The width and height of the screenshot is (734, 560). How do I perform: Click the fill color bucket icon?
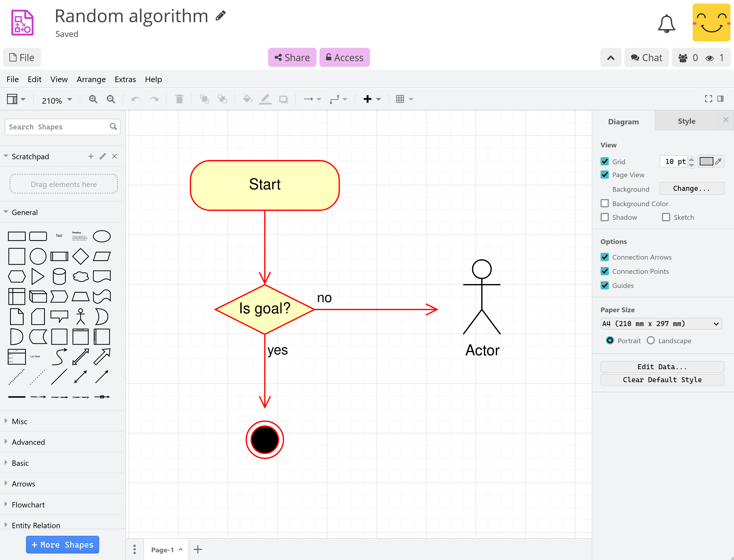click(x=247, y=99)
